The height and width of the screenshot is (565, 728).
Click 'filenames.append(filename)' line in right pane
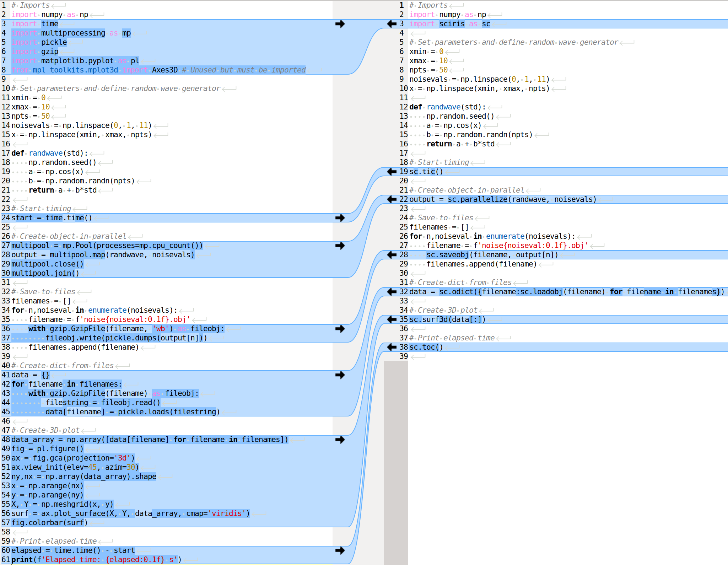481,264
